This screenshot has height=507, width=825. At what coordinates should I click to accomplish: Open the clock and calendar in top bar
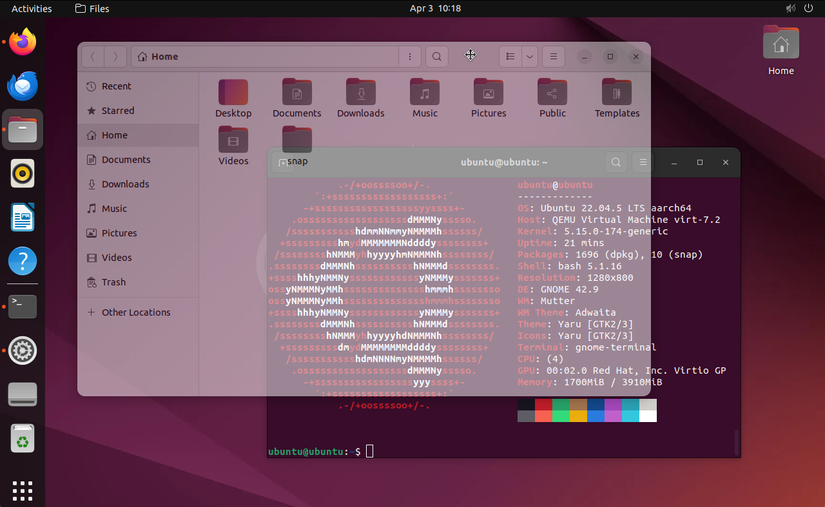click(435, 8)
